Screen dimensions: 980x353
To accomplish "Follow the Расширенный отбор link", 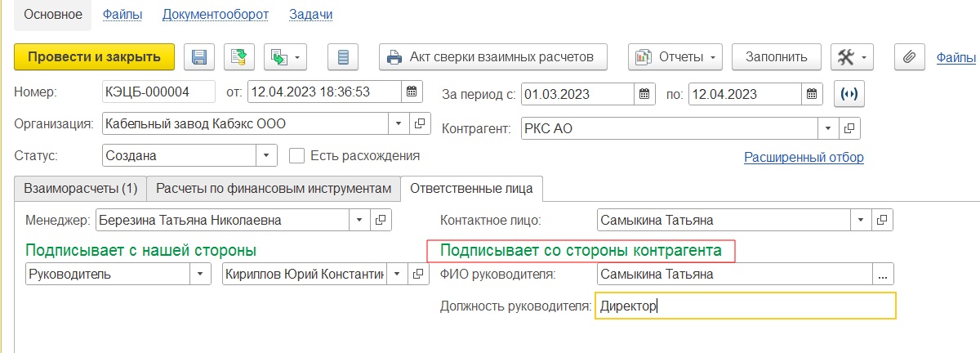I will pos(804,157).
